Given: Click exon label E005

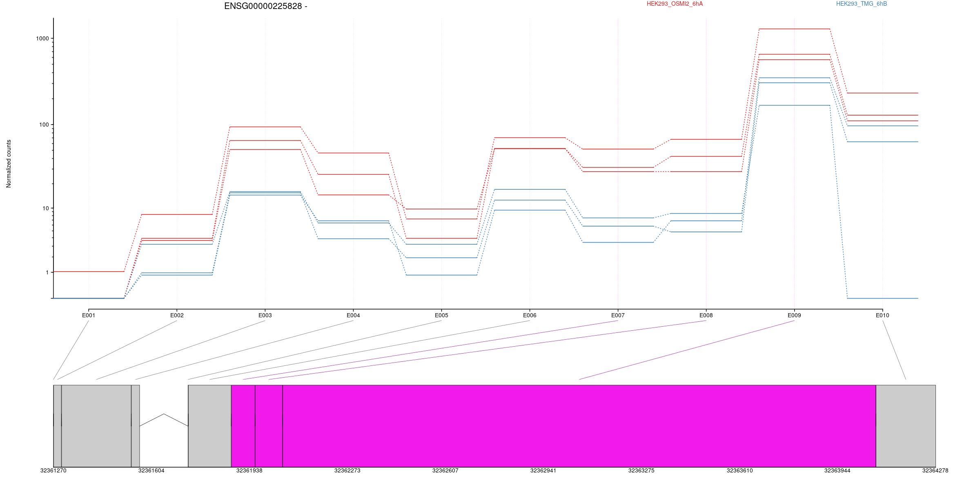Looking at the screenshot, I should point(441,315).
